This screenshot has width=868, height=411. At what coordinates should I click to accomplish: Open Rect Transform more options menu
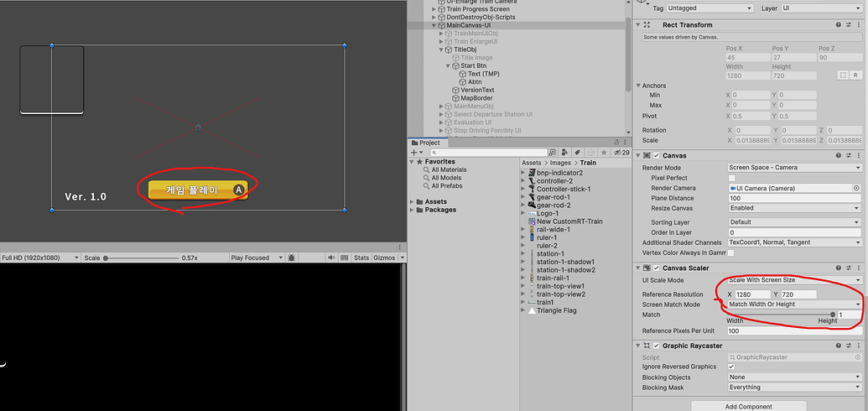tap(858, 25)
